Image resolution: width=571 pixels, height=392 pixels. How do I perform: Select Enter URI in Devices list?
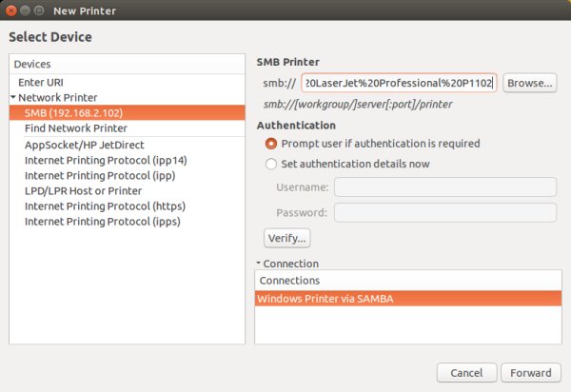(41, 83)
